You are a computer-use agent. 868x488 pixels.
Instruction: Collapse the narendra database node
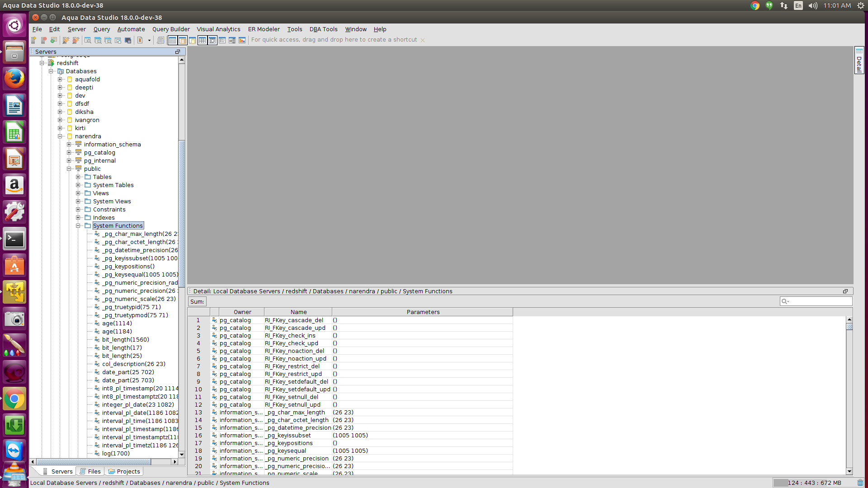click(60, 136)
